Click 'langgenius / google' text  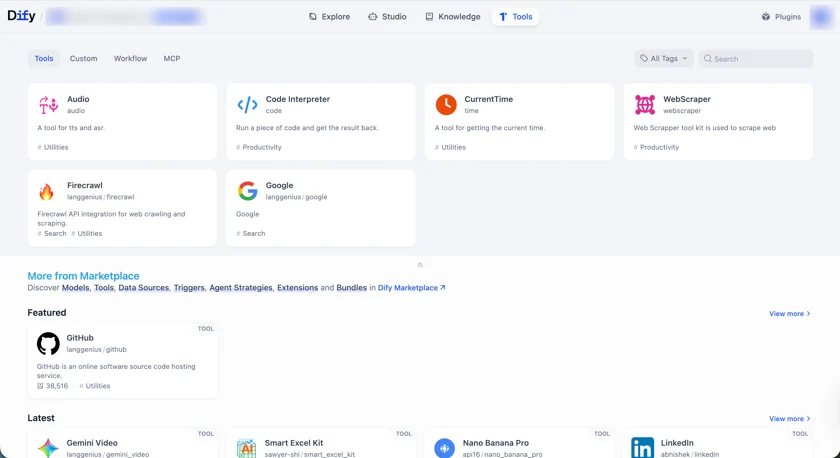coord(296,197)
